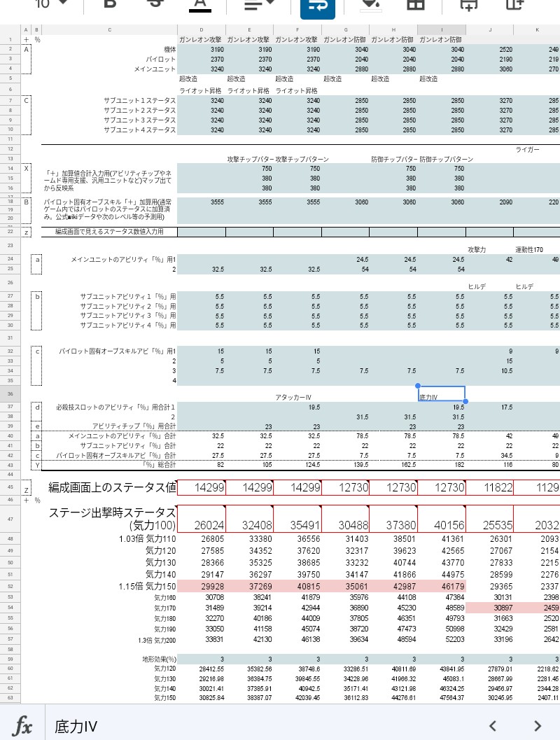Image resolution: width=560 pixels, height=740 pixels.
Task: Open the horizontal text alignment options
Action: 259,4
